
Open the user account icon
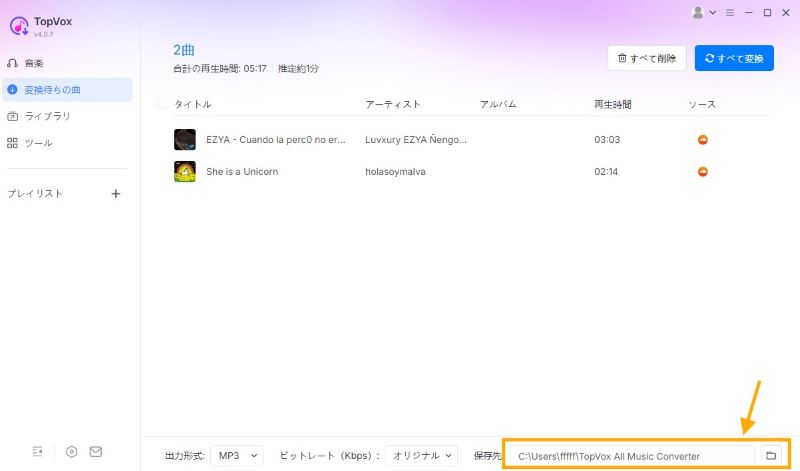pyautogui.click(x=697, y=12)
